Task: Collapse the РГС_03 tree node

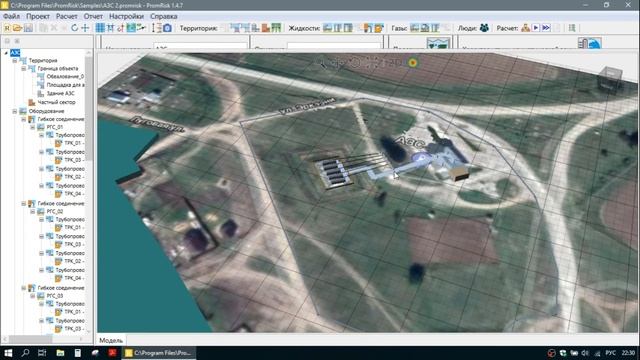Action: 33,296
